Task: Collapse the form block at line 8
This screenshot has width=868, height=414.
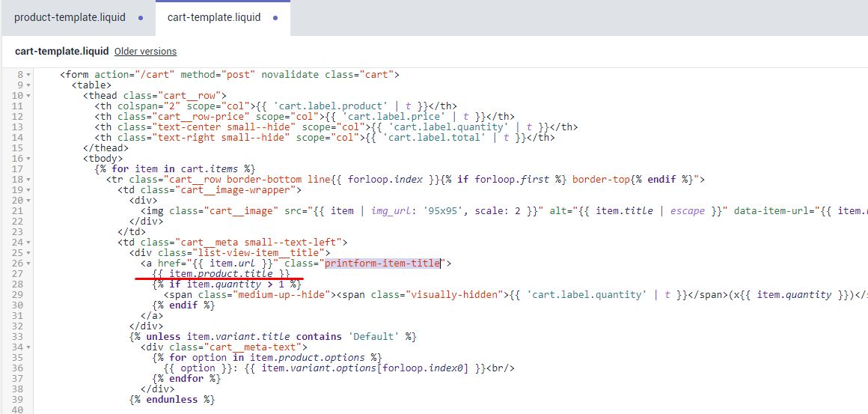Action: 28,75
